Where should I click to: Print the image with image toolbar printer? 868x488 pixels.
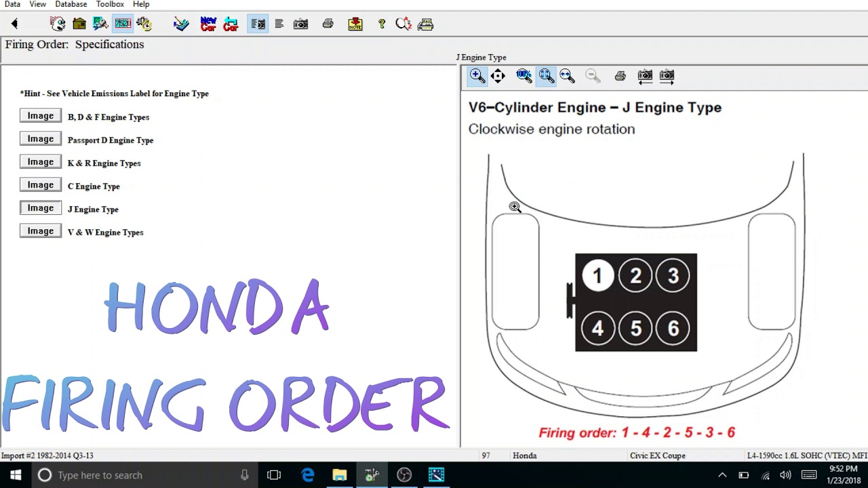(620, 76)
